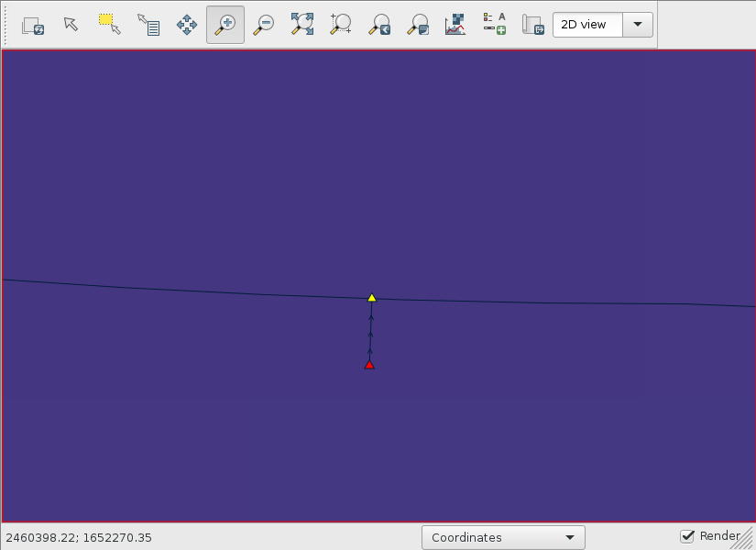Toggle the Render checkbox
The width and height of the screenshot is (756, 550).
pyautogui.click(x=687, y=536)
